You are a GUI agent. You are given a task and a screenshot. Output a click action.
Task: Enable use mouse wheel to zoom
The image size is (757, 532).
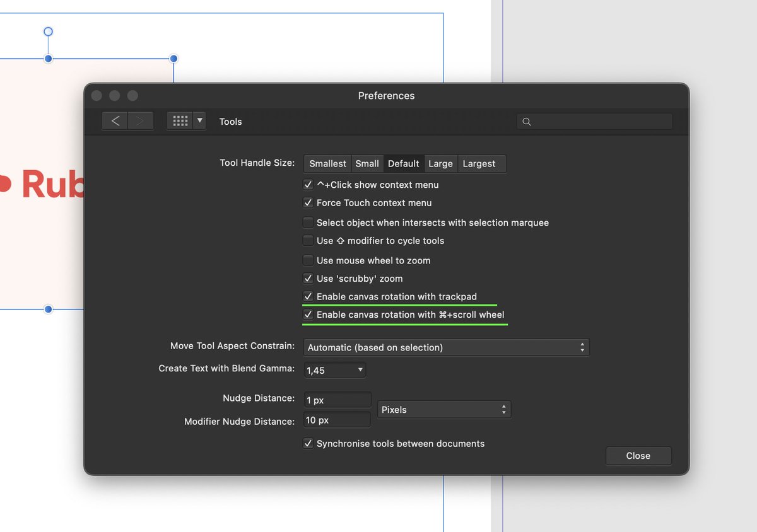(x=308, y=260)
